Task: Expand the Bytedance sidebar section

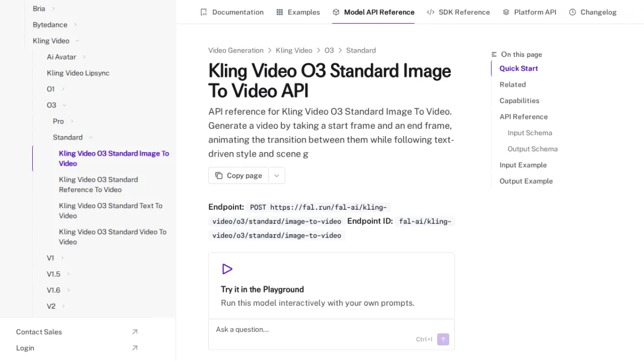Action: [x=76, y=25]
